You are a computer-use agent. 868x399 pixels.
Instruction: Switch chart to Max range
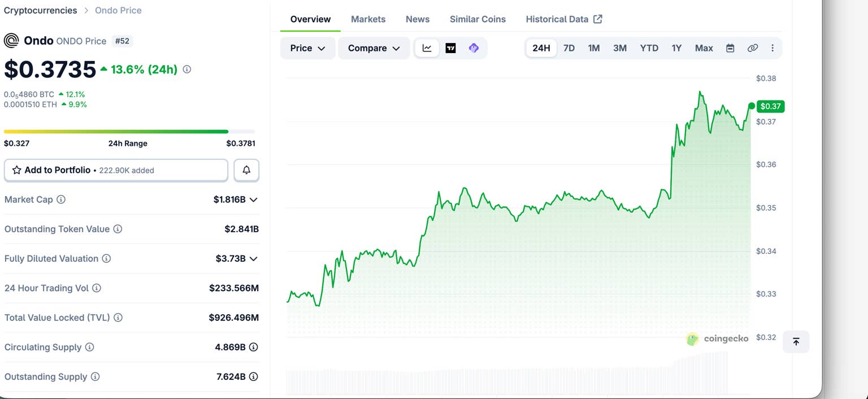pos(704,48)
